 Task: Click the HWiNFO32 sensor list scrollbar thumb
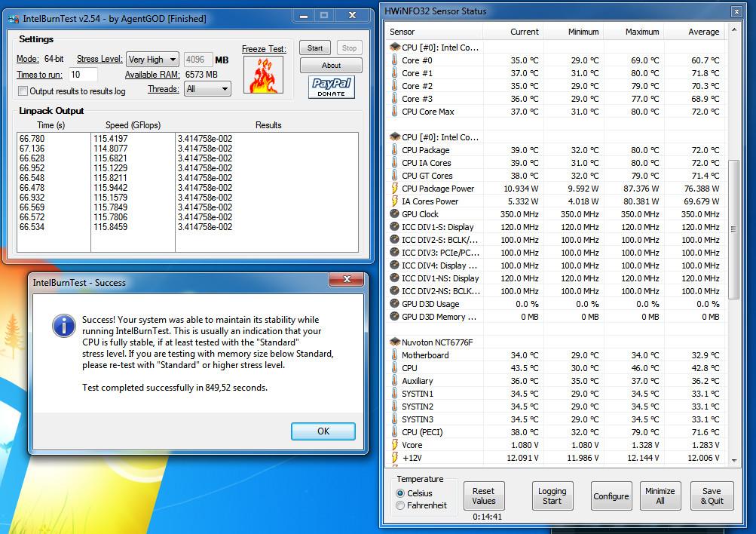pos(733,229)
